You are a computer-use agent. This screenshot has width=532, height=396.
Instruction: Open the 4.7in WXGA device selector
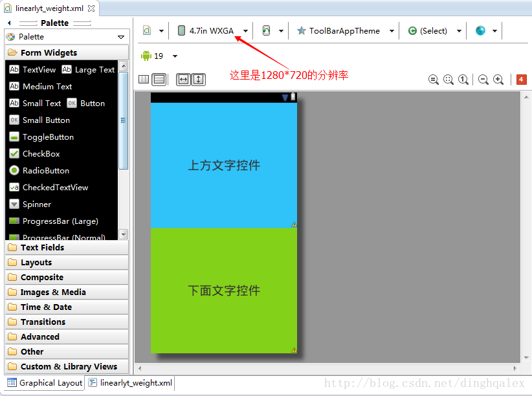(x=213, y=31)
